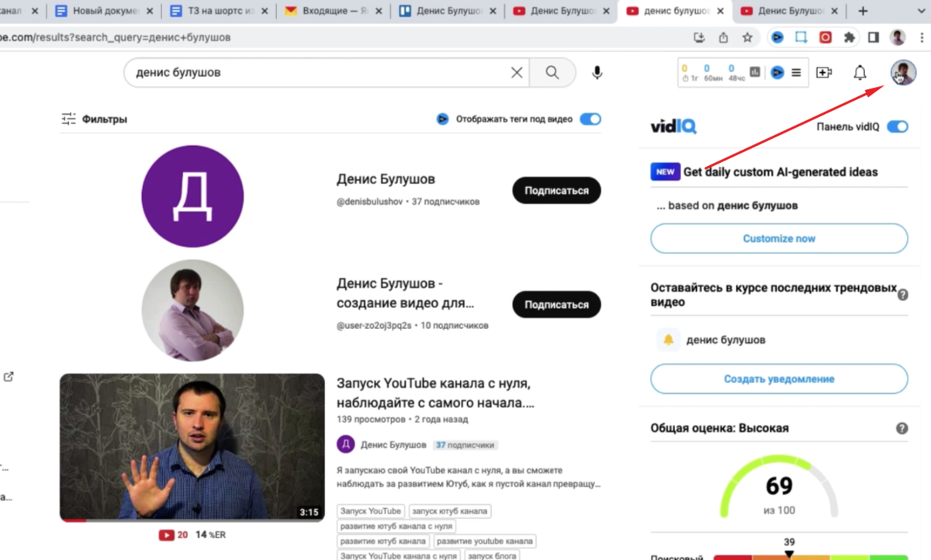This screenshot has height=560, width=931.
Task: Open Денис Булушов channel with 37 subscribers
Action: pos(386,179)
